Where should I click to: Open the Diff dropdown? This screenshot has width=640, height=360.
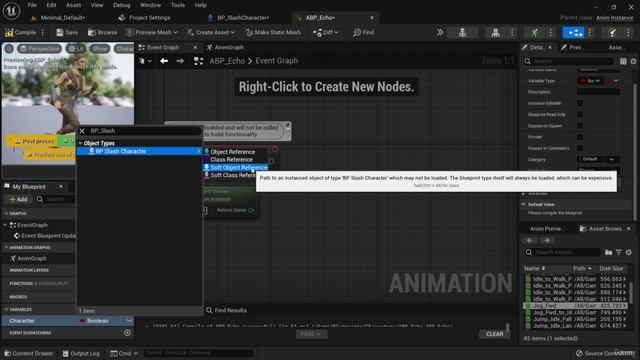pyautogui.click(x=325, y=32)
